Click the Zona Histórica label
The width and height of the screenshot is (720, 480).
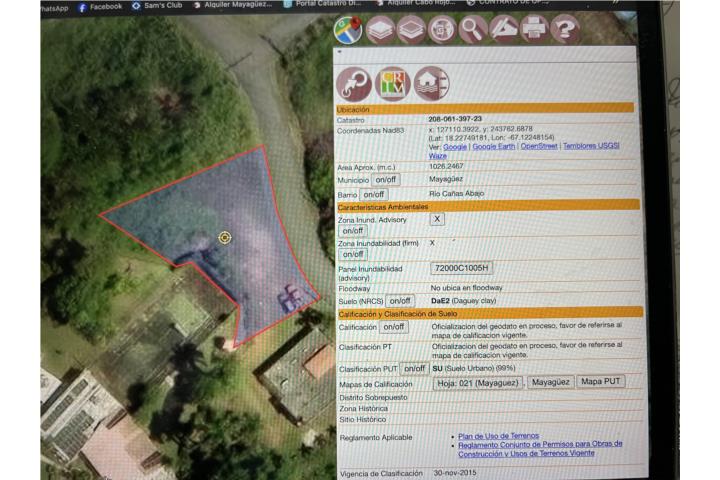point(364,408)
